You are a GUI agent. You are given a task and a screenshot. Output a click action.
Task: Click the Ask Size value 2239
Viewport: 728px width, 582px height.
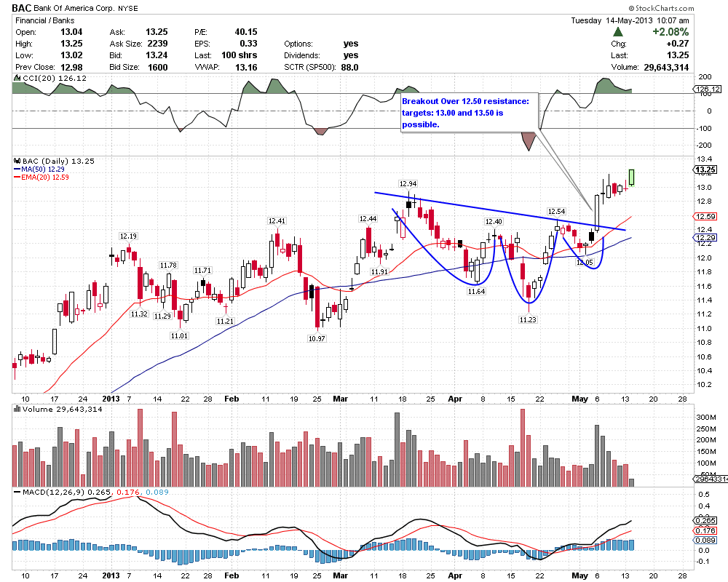[x=157, y=44]
